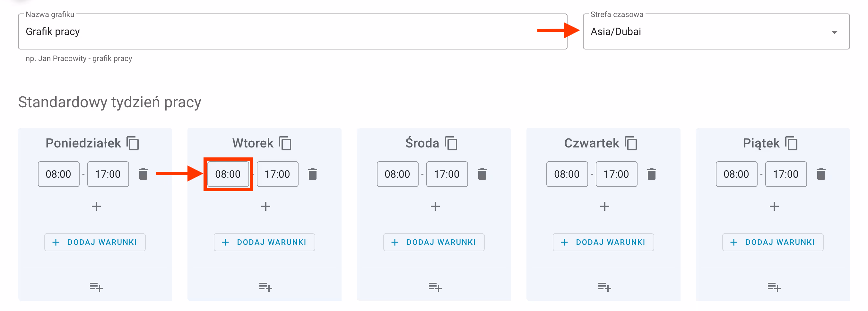Click the copy icon next to Wtorek
The image size is (868, 311).
tap(285, 143)
